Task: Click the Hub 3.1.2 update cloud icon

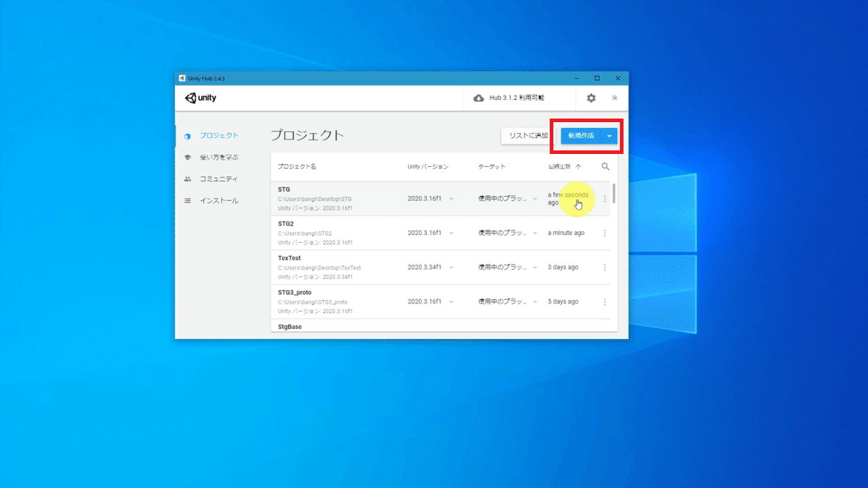Action: coord(479,98)
